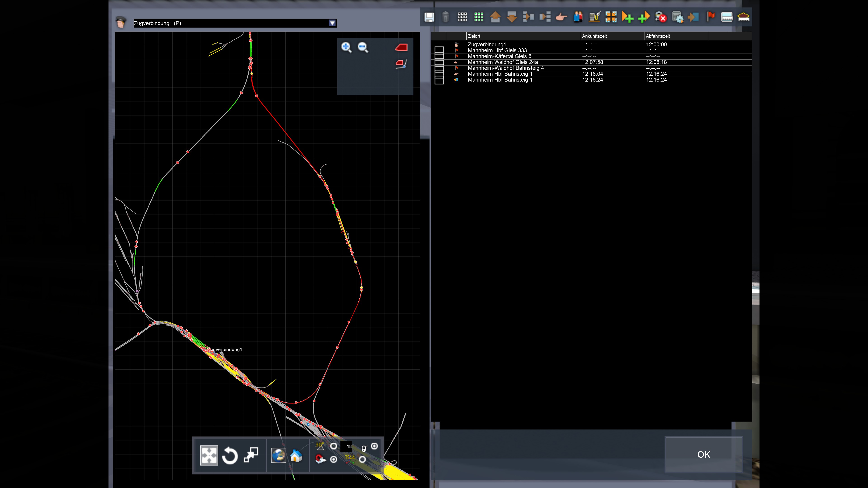Toggle the TS14 axis gizmo option
The height and width of the screenshot is (488, 868).
tap(363, 459)
